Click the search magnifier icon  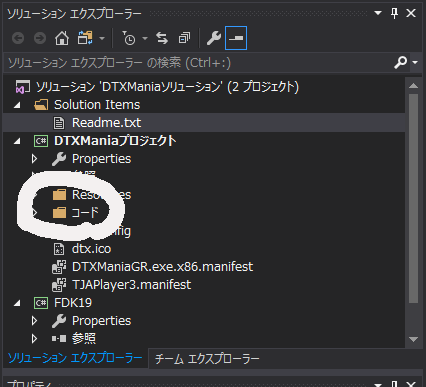(x=400, y=62)
